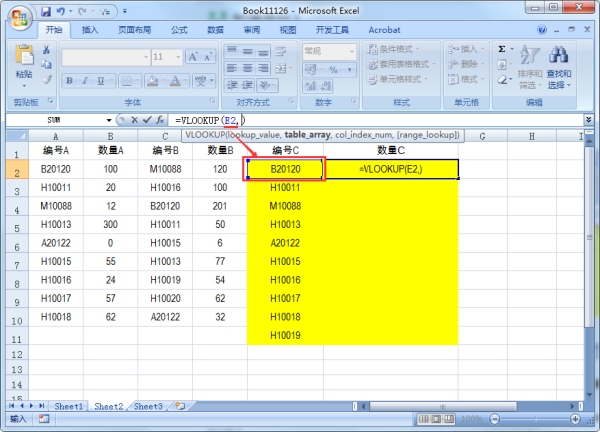Switch to the Sheet1 worksheet tab
The image size is (600, 432).
pyautogui.click(x=69, y=406)
